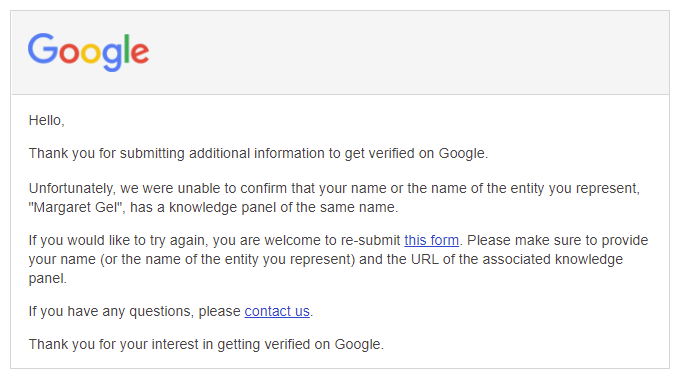Click the closing "Thank you for your interest" line
The height and width of the screenshot is (388, 682).
(x=206, y=344)
